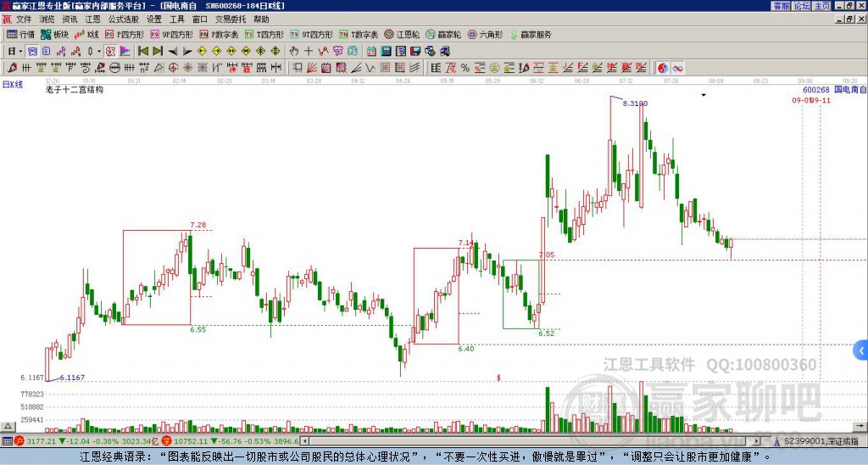Click the up-triangle button beside volume pane
Image resolution: width=868 pixels, height=465 pixels.
pyautogui.click(x=7, y=426)
